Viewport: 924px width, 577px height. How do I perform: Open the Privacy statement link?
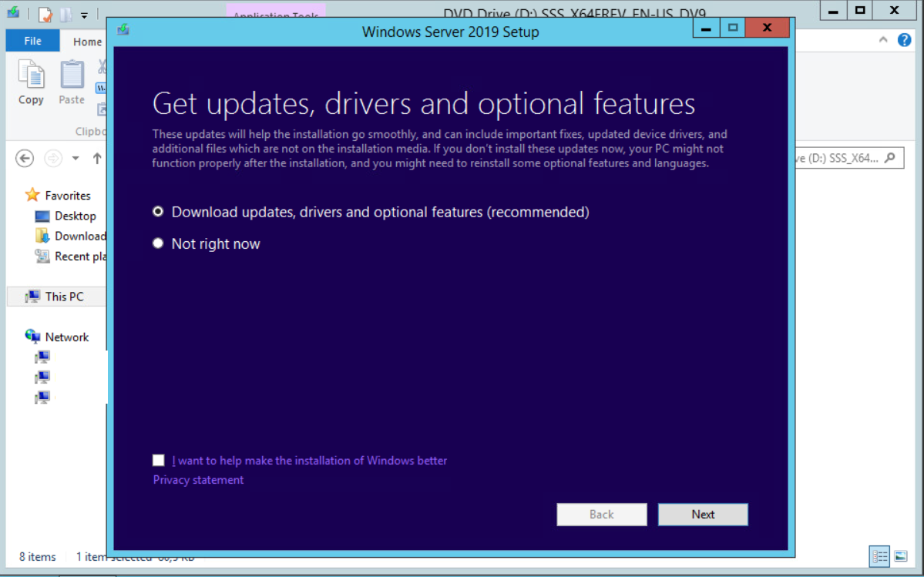(198, 480)
